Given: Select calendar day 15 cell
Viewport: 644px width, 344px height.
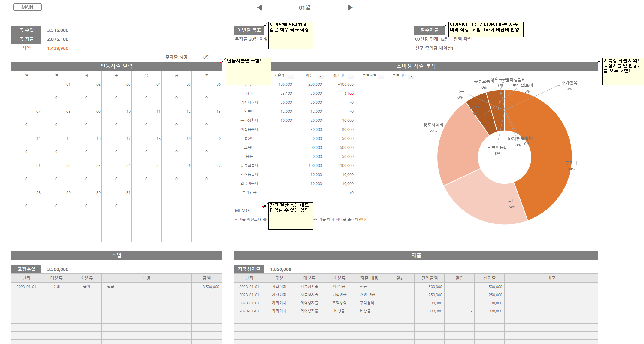Looking at the screenshot, I should pyautogui.click(x=56, y=147).
